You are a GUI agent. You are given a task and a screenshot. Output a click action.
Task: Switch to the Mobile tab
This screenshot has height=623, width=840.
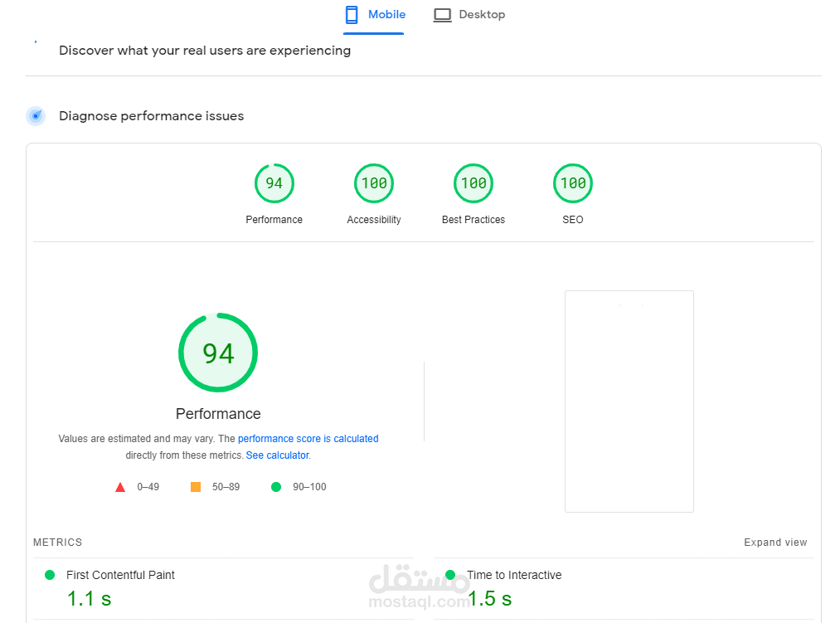[375, 15]
